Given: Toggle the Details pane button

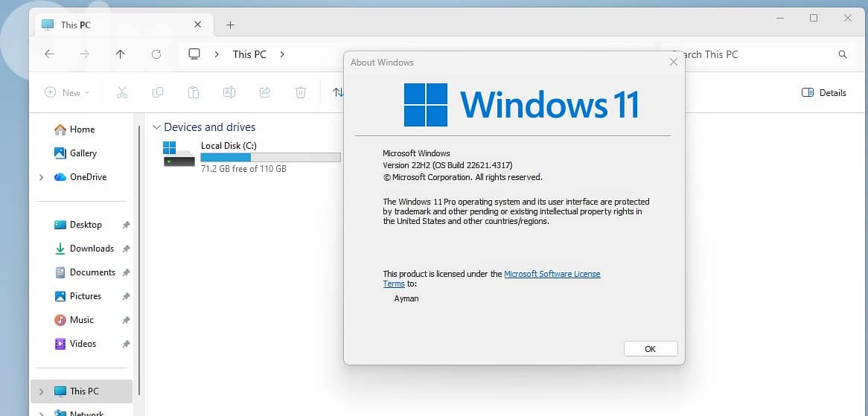Looking at the screenshot, I should click(x=823, y=92).
